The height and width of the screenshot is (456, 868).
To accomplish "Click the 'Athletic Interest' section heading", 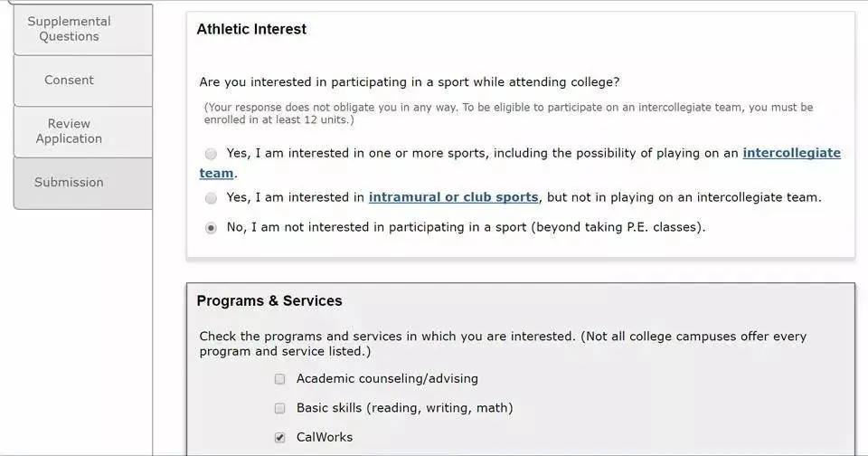I will [251, 29].
